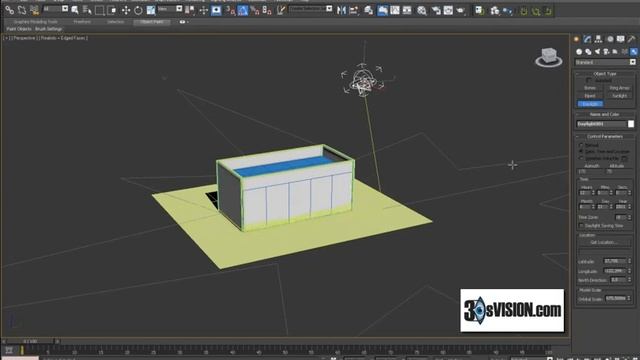Open the Layer Manager icon
This screenshot has height=360, width=640.
tap(369, 10)
